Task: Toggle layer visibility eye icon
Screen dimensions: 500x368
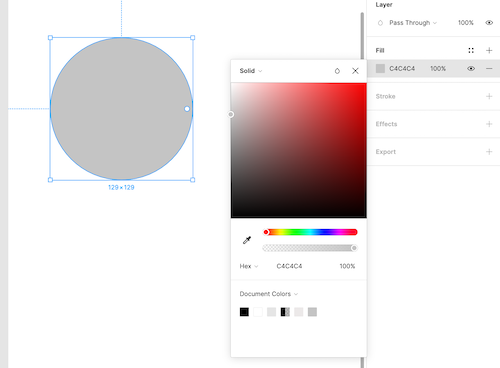Action: [489, 23]
